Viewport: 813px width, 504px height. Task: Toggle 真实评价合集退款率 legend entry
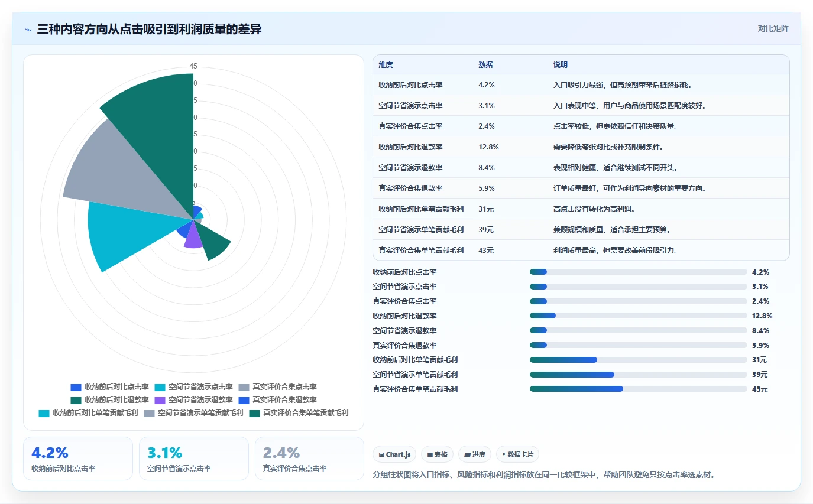click(277, 400)
